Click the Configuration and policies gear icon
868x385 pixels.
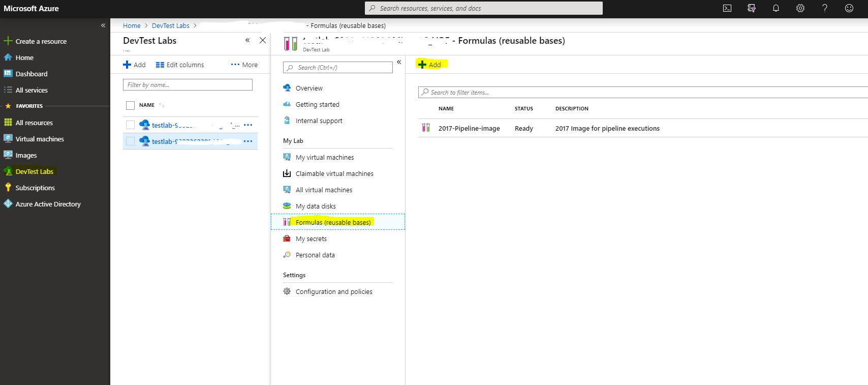click(x=287, y=291)
